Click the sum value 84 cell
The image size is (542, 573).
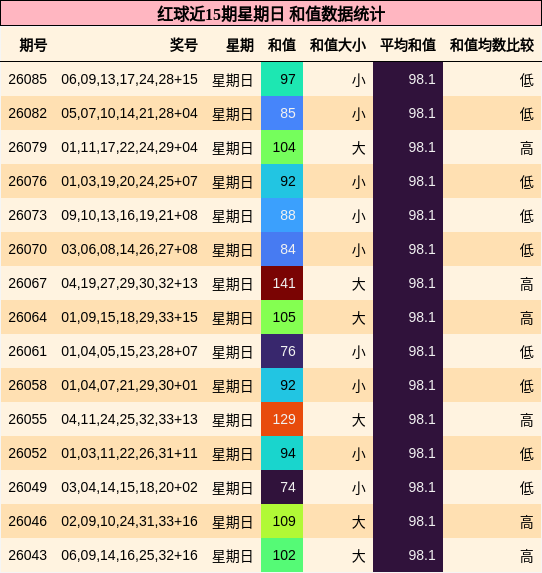point(282,249)
